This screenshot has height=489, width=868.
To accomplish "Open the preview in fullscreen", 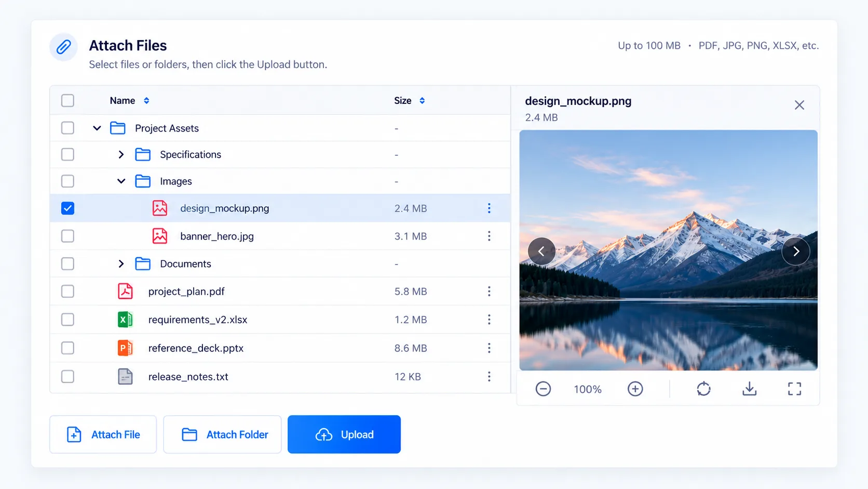I will click(x=794, y=389).
